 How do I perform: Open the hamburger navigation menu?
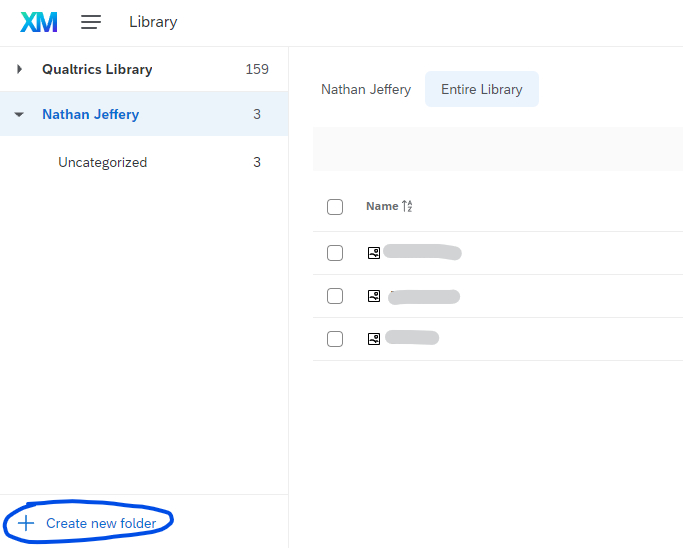[91, 22]
